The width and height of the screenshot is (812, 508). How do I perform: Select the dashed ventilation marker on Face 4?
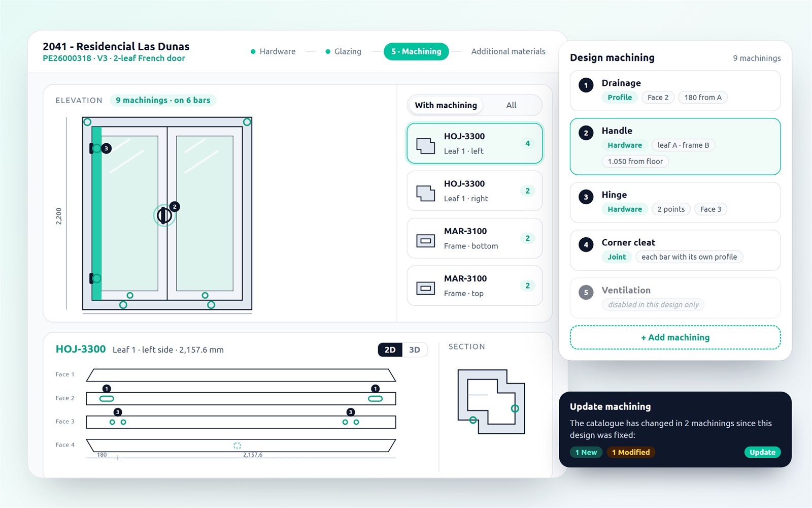click(237, 446)
